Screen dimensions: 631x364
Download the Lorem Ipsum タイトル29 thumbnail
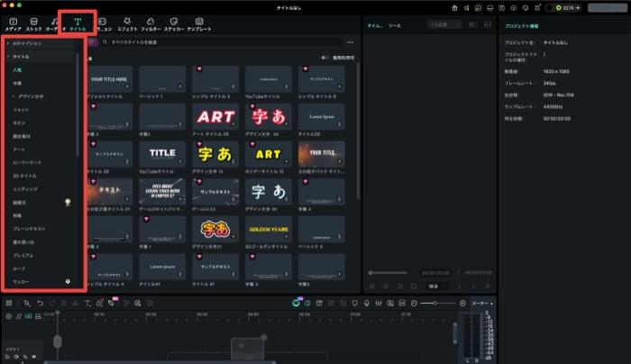point(339,124)
